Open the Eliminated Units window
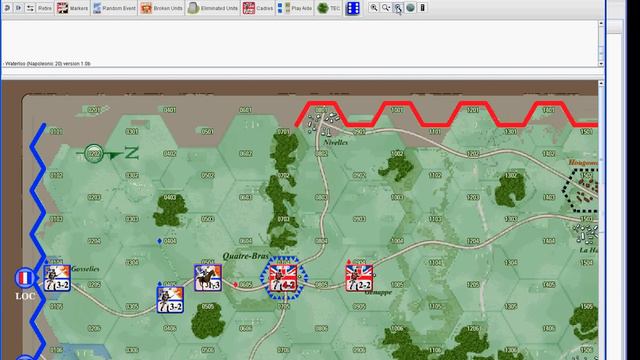 pos(213,8)
